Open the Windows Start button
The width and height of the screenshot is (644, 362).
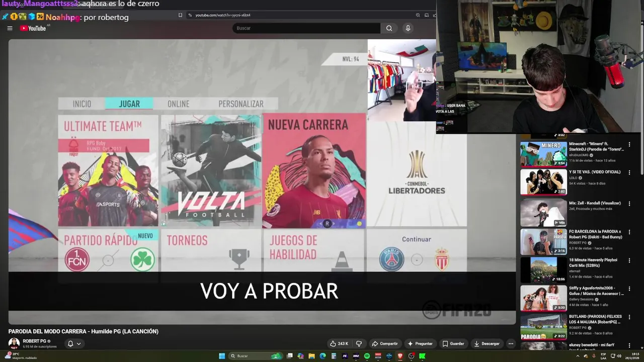(221, 356)
